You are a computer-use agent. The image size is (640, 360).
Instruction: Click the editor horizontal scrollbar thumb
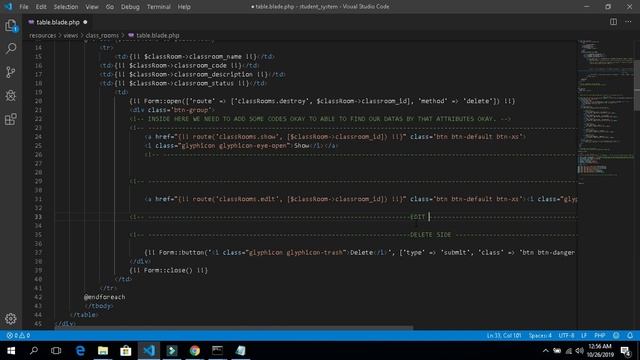pos(234,327)
